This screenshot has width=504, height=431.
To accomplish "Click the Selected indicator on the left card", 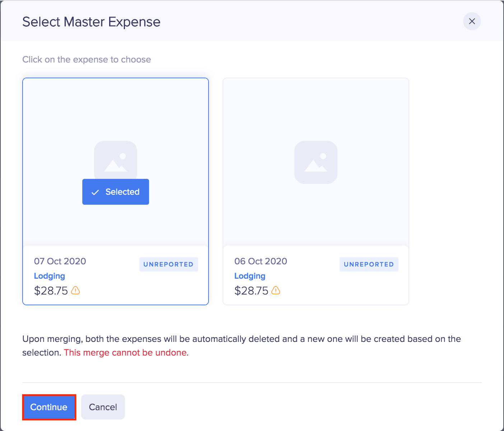I will pyautogui.click(x=116, y=192).
